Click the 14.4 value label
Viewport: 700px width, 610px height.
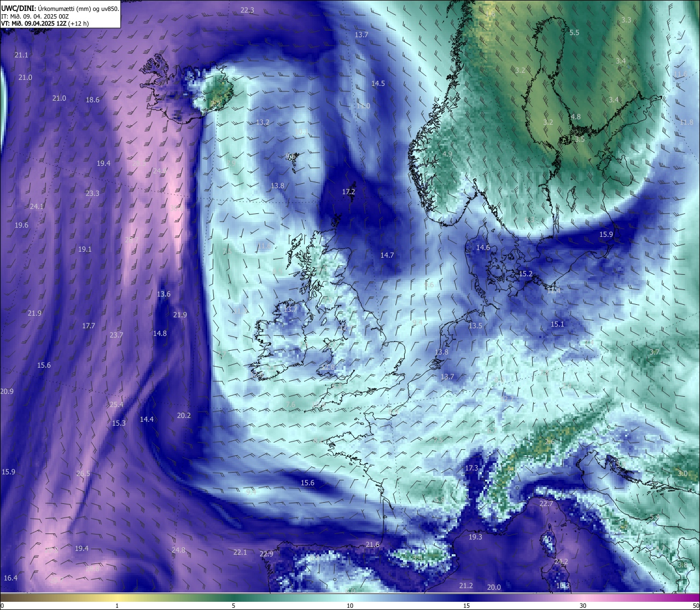[x=147, y=420]
